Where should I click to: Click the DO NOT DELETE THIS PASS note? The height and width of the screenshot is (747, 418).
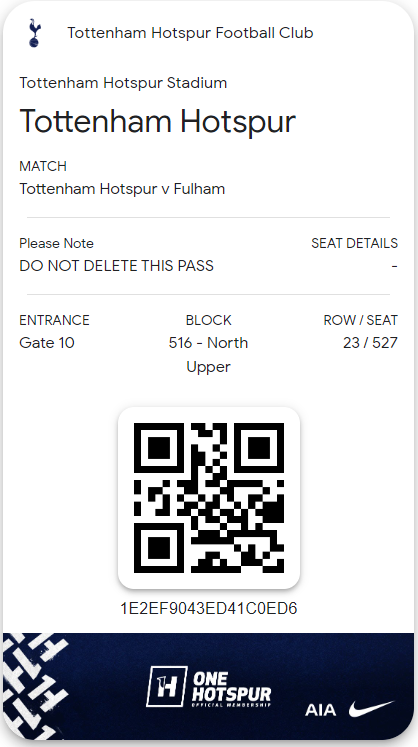116,265
